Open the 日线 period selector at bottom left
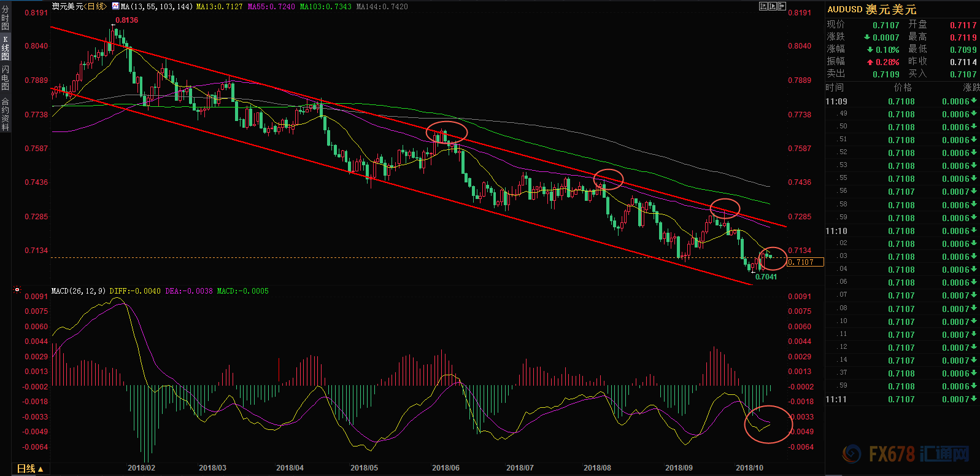This screenshot has height=476, width=980. (29, 469)
